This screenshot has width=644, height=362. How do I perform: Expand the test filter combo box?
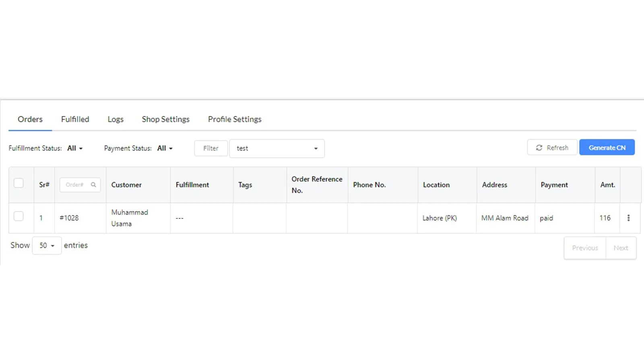[277, 148]
